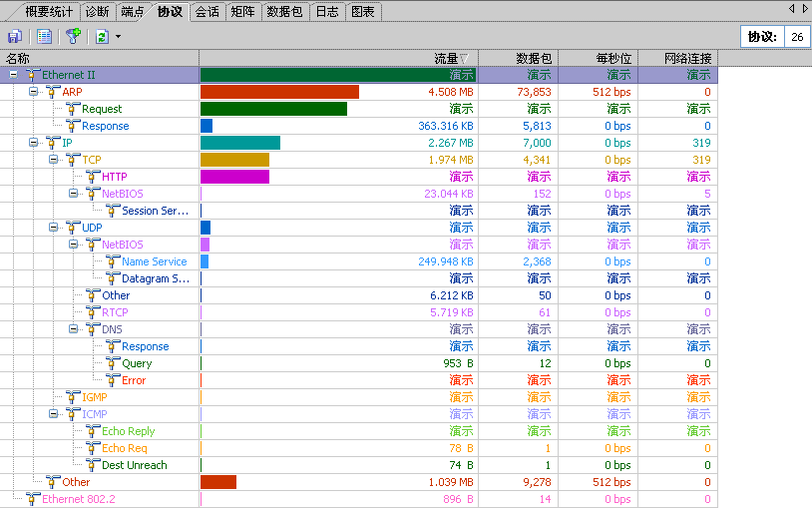The width and height of the screenshot is (812, 510).
Task: Open the refresh button dropdown arrow
Action: pyautogui.click(x=118, y=37)
